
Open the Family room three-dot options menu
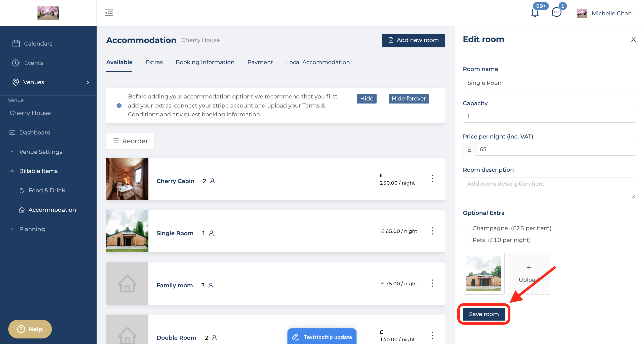433,283
